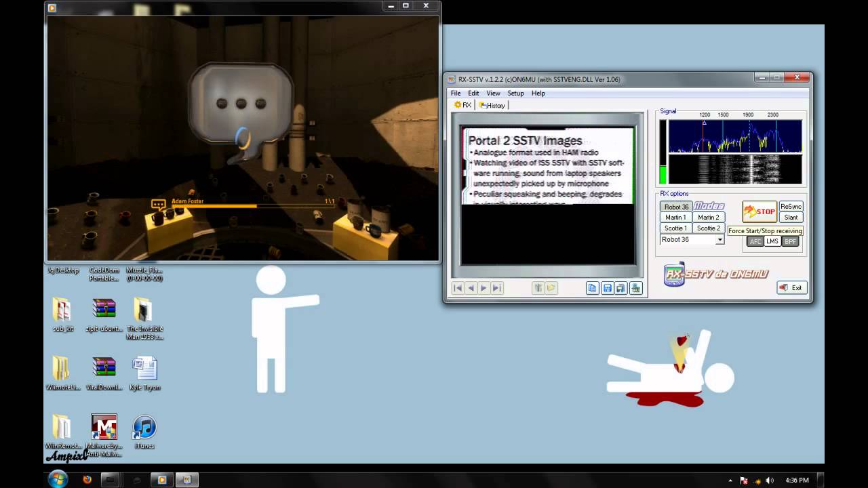868x488 pixels.
Task: Click the Show Desktop strip
Action: pos(821,479)
